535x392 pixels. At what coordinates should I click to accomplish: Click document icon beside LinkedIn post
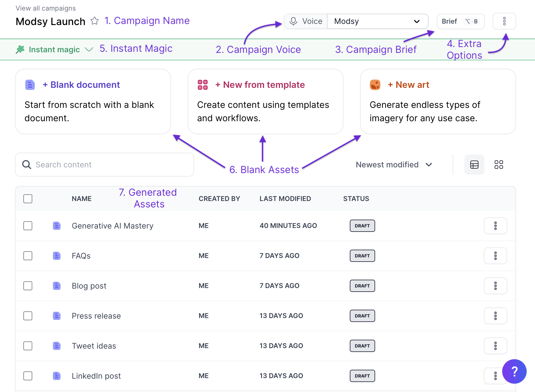coord(57,376)
